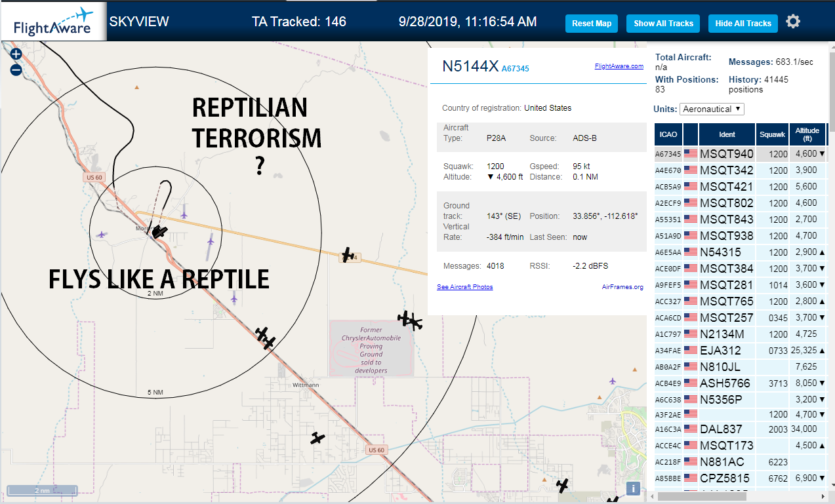Screen dimensions: 835x504
Task: Click the US flag in the MSQT940 row
Action: coord(691,153)
